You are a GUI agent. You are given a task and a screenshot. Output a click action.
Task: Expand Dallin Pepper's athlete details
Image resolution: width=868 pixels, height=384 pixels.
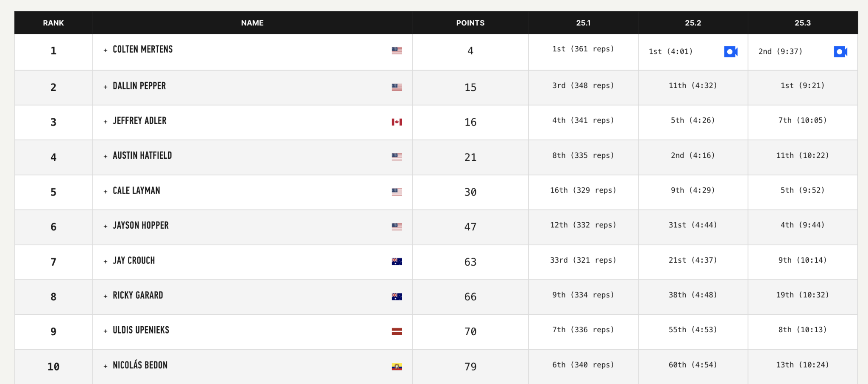click(106, 86)
